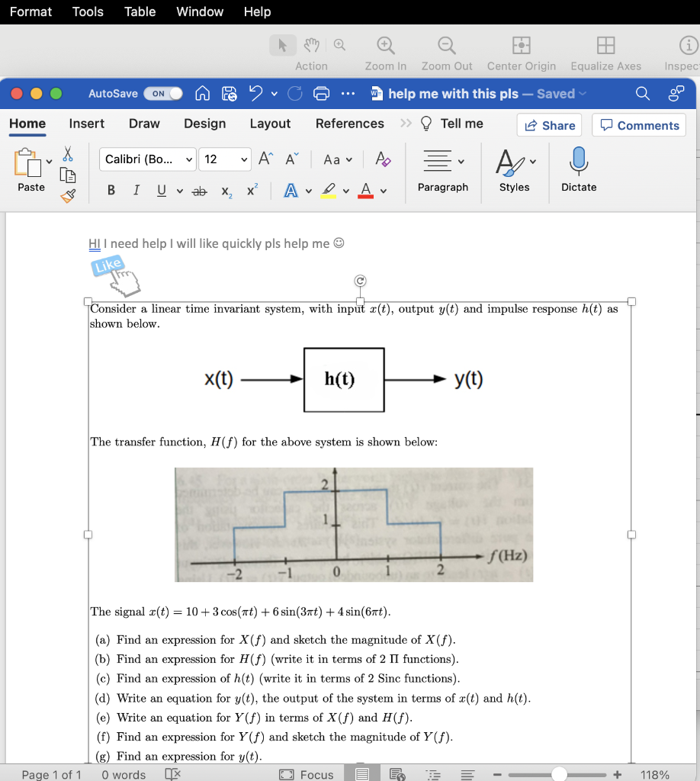Image resolution: width=700 pixels, height=781 pixels.
Task: Switch to the Insert ribbon tab
Action: (x=86, y=124)
